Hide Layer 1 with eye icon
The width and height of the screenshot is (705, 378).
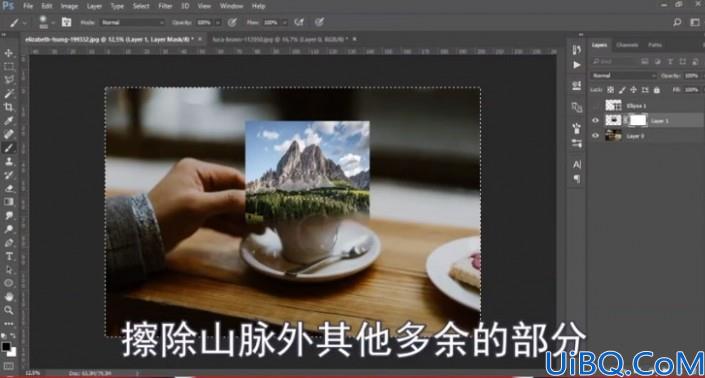pos(596,120)
